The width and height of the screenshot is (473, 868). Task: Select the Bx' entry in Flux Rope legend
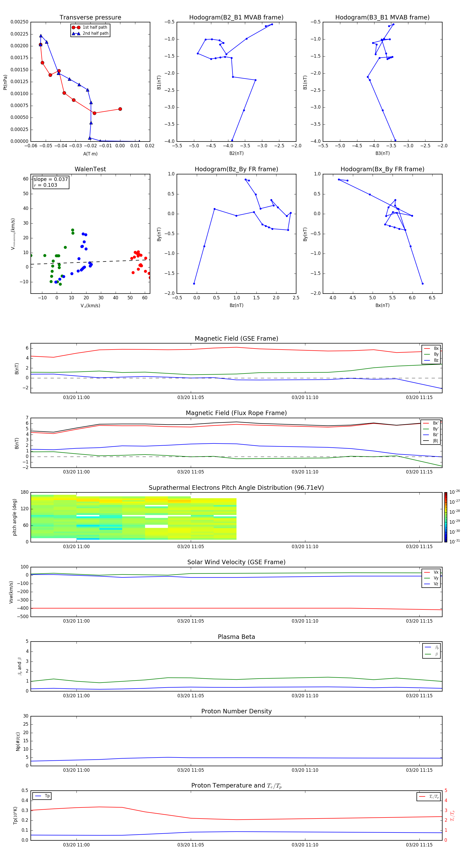pyautogui.click(x=431, y=423)
